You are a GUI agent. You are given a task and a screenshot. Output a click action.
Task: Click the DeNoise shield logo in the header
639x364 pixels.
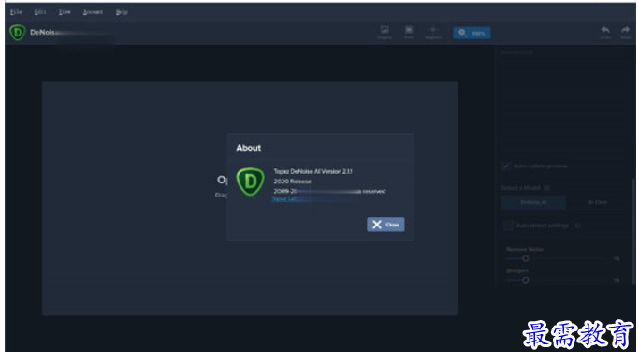click(x=18, y=33)
